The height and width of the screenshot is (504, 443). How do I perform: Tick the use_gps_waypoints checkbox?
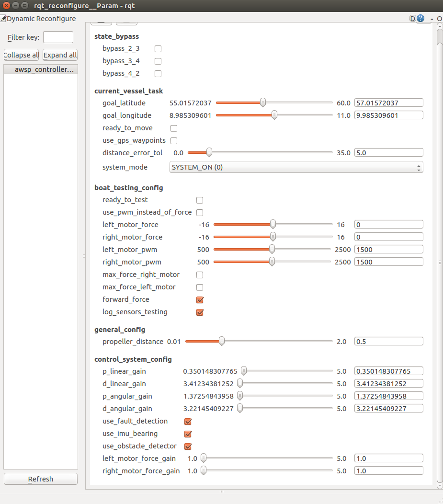174,141
